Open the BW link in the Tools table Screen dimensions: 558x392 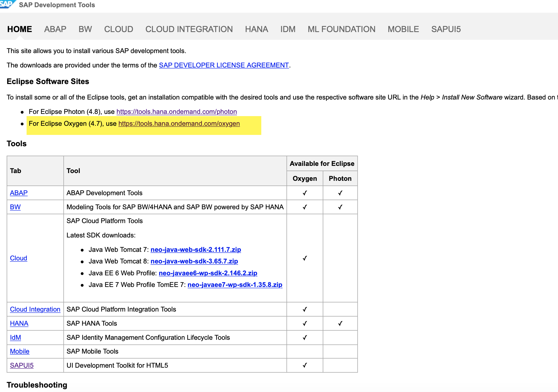(x=15, y=207)
